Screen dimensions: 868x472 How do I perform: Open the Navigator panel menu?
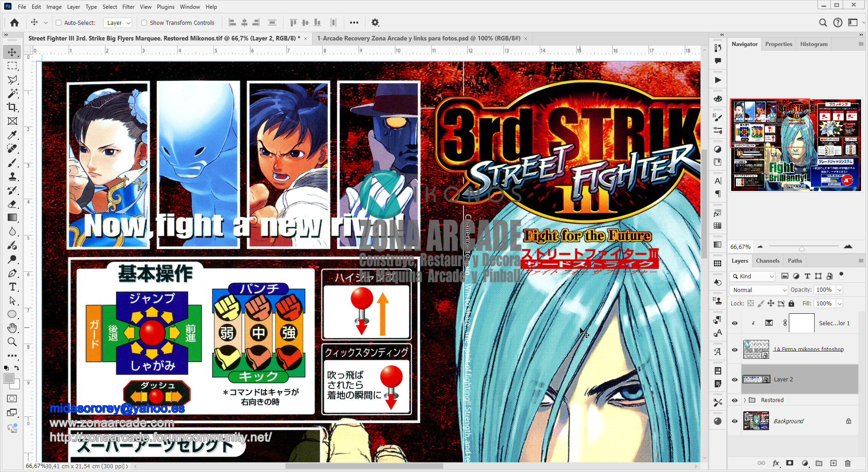click(861, 44)
